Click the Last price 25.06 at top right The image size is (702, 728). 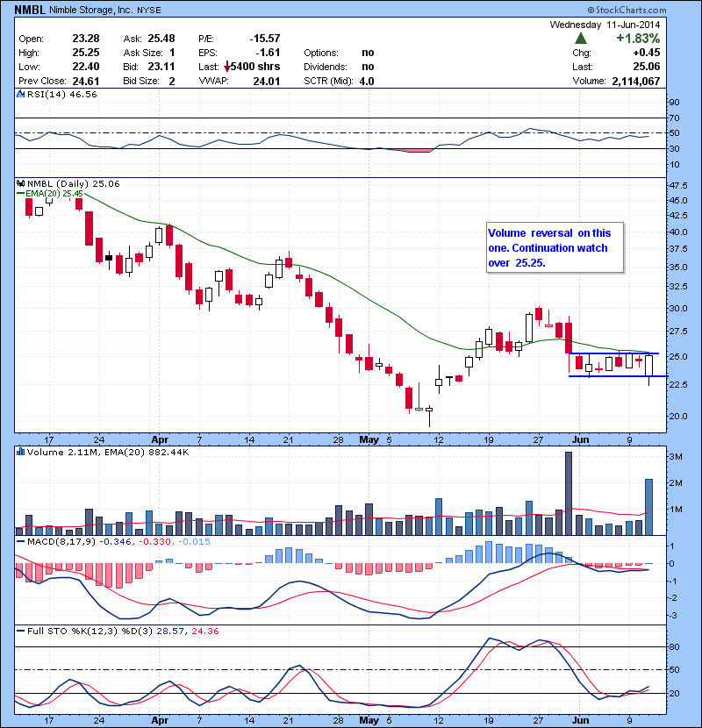coord(646,67)
